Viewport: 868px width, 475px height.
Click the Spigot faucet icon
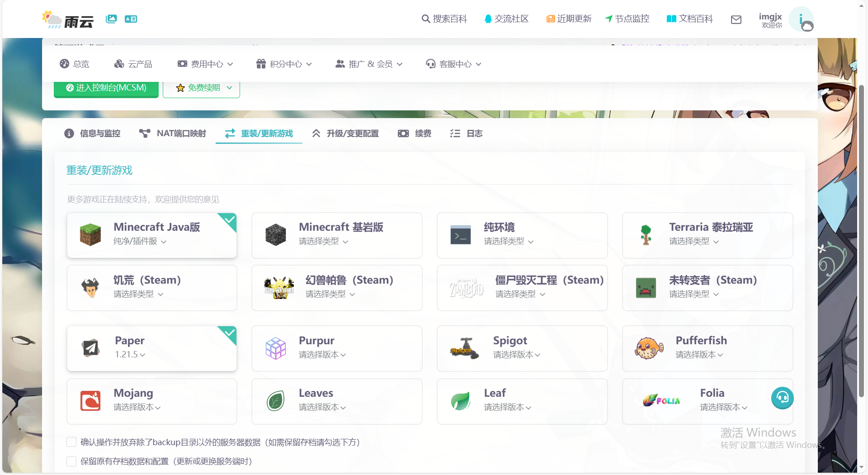[x=465, y=348]
